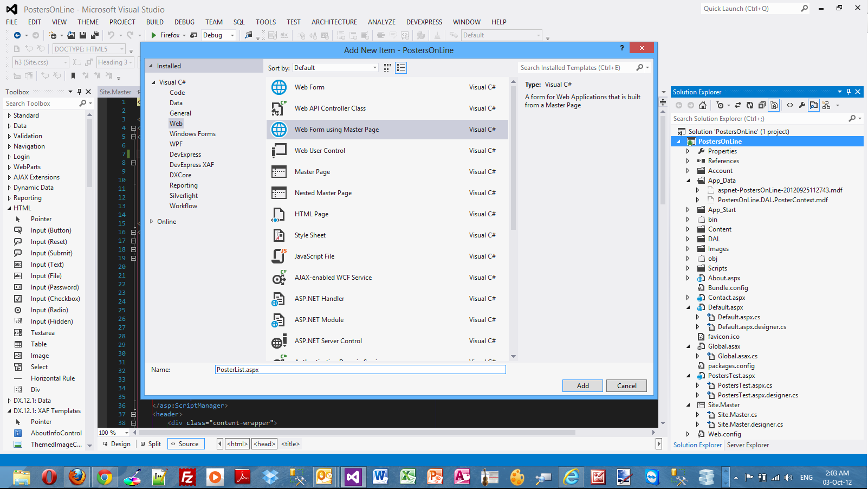This screenshot has height=489, width=868.
Task: Click the Cancel button in the dialog
Action: pos(627,386)
